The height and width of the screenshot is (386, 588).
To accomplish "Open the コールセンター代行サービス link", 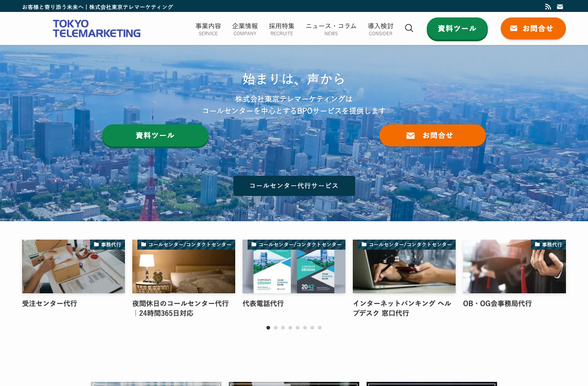I will pyautogui.click(x=294, y=185).
